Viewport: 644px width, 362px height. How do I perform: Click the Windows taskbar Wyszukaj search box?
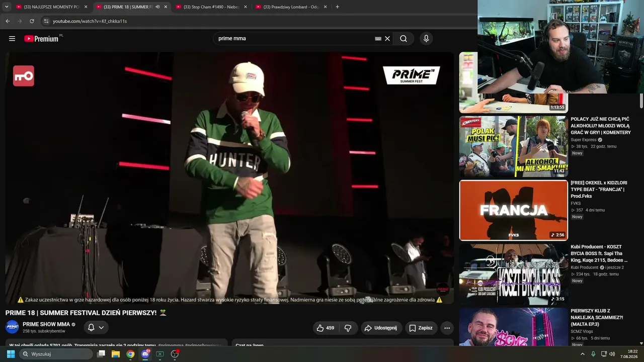point(56,354)
